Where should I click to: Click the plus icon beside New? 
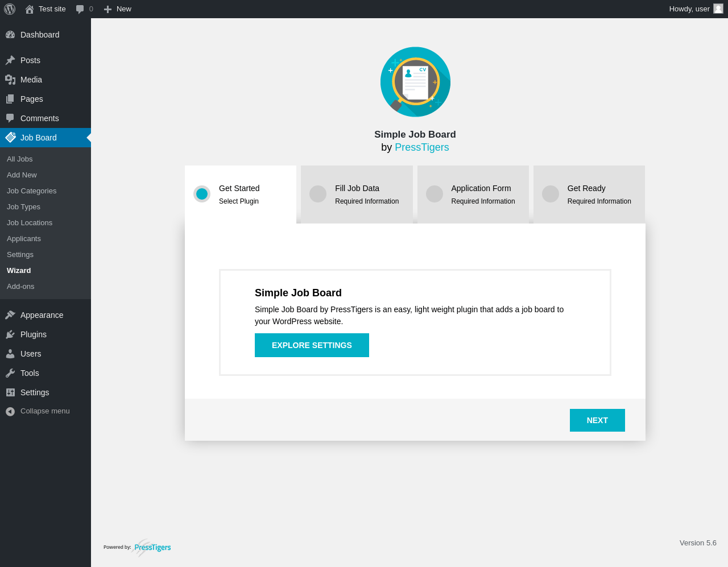[107, 9]
